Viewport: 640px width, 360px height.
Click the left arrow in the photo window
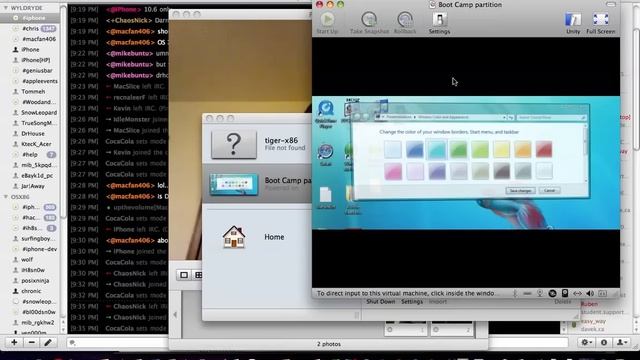[175, 315]
